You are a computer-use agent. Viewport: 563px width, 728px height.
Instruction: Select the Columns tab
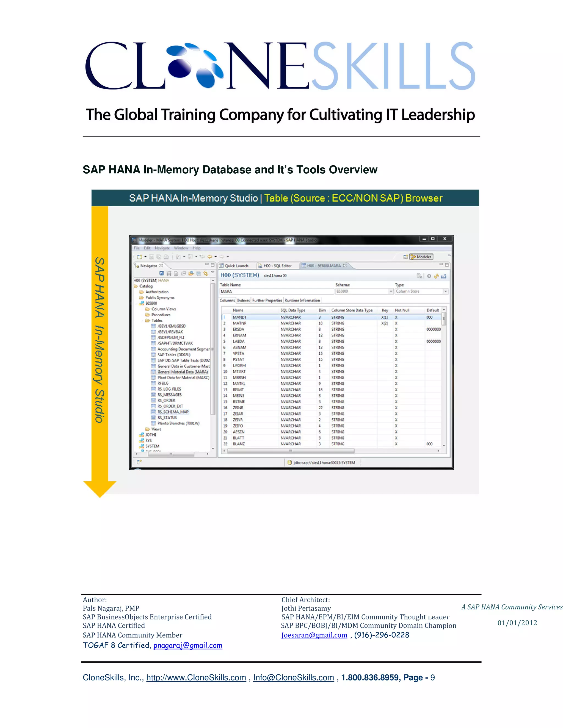pos(227,300)
